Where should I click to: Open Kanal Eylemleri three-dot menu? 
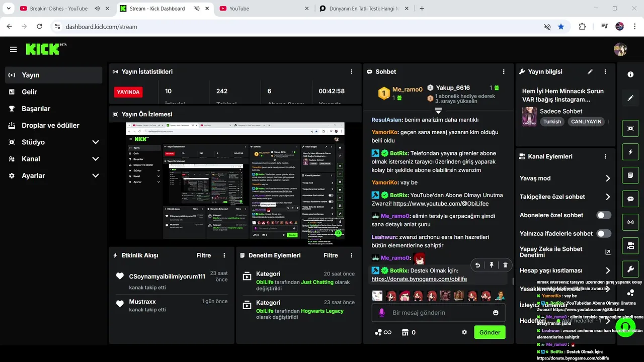(605, 156)
